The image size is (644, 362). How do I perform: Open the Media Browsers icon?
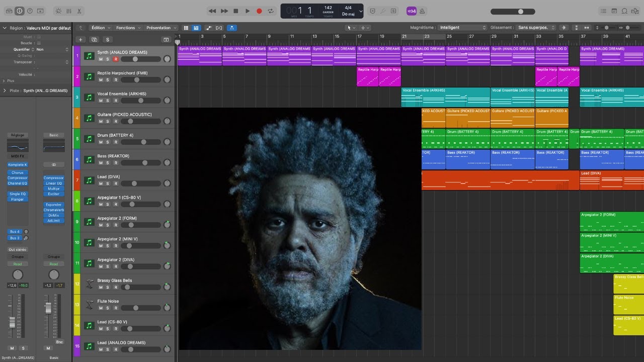[634, 11]
